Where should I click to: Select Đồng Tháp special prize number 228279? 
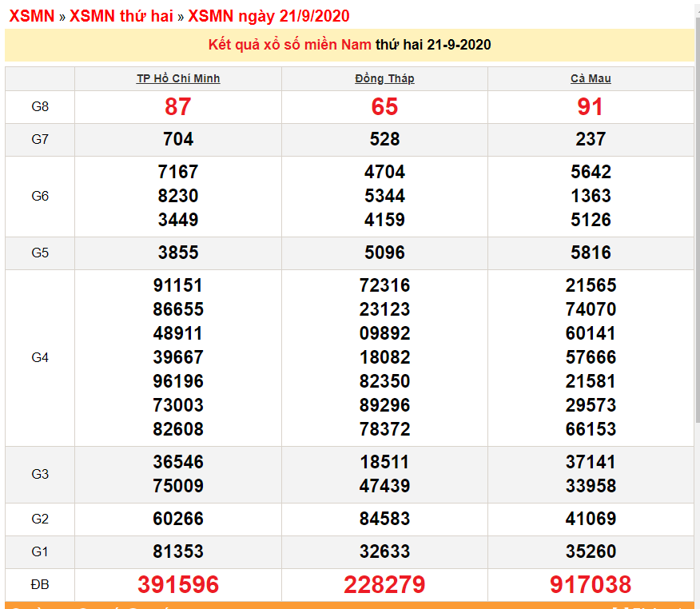384,584
